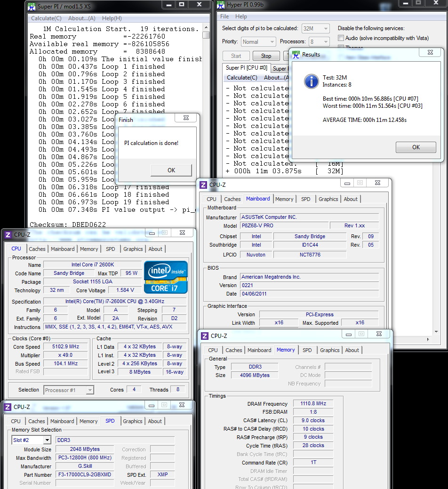The height and width of the screenshot is (489, 448).
Task: Open File menu in Hyper PI
Action: [224, 16]
